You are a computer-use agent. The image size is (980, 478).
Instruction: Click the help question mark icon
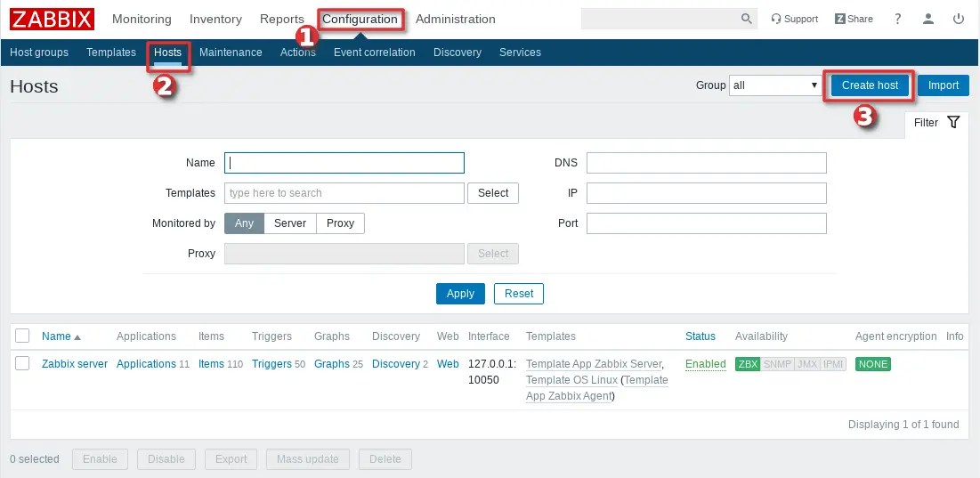click(x=897, y=19)
